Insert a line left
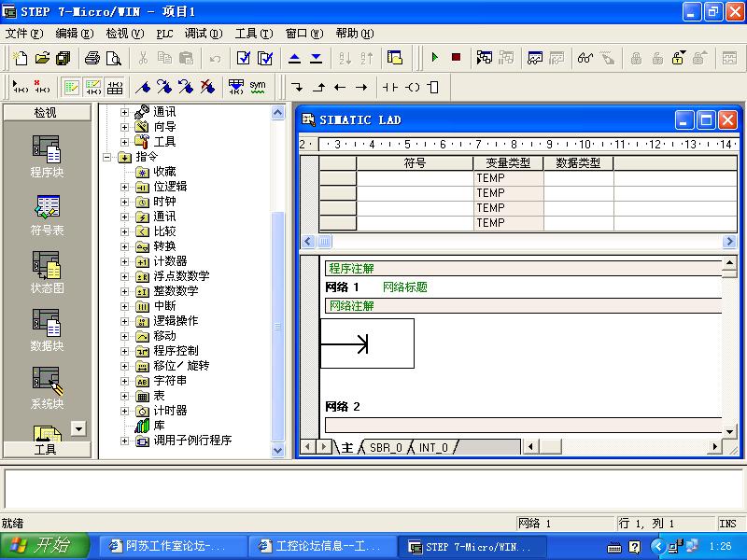Viewport: 747px width, 560px height. 340,87
